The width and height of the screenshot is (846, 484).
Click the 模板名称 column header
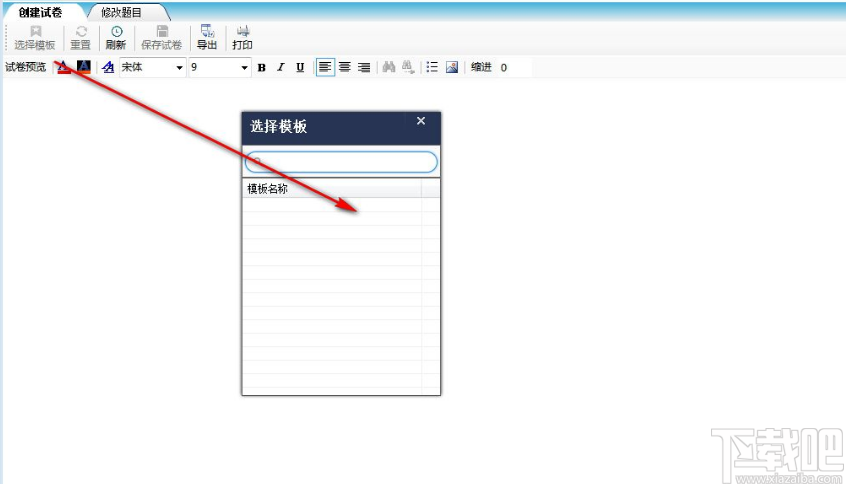(x=331, y=189)
